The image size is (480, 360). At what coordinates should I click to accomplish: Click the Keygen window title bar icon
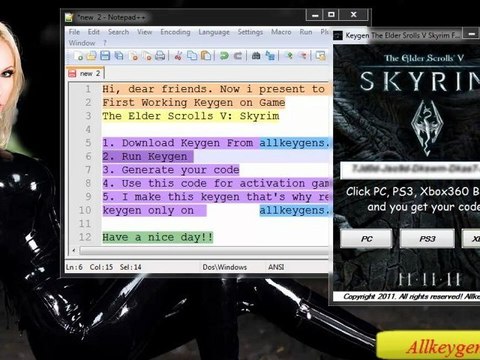(338, 35)
